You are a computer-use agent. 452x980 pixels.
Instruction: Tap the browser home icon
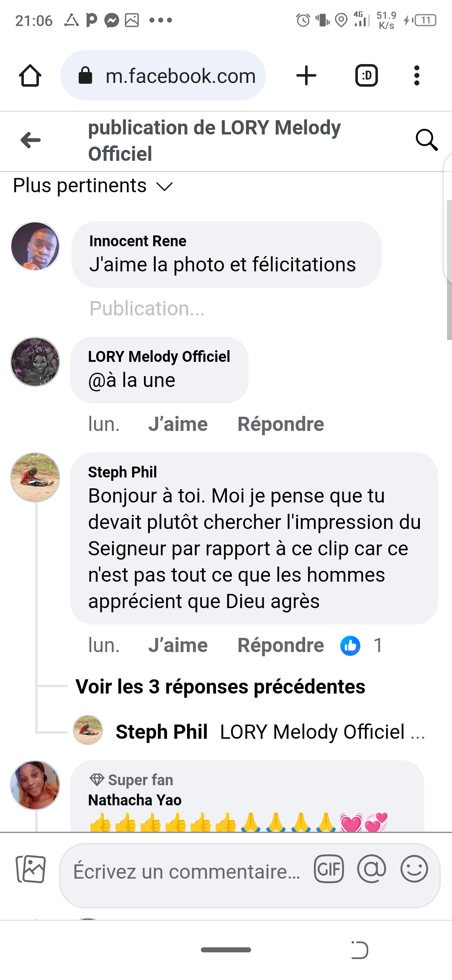pyautogui.click(x=30, y=76)
